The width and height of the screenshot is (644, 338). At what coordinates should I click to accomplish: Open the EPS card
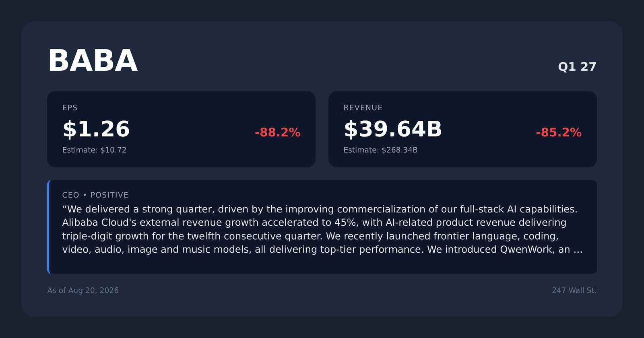click(x=181, y=129)
